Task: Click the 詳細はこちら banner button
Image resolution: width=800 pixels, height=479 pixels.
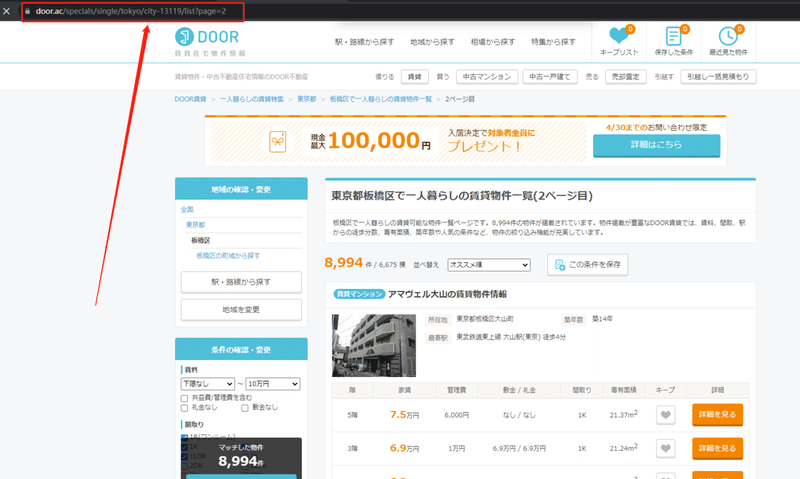Action: (x=656, y=145)
